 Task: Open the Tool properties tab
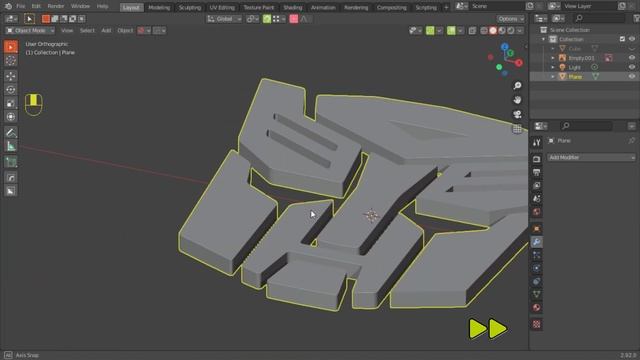(x=537, y=142)
